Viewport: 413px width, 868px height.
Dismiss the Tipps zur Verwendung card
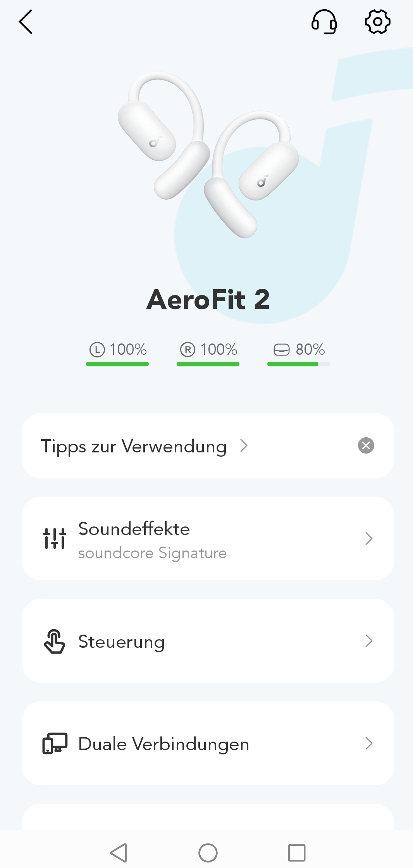point(366,445)
